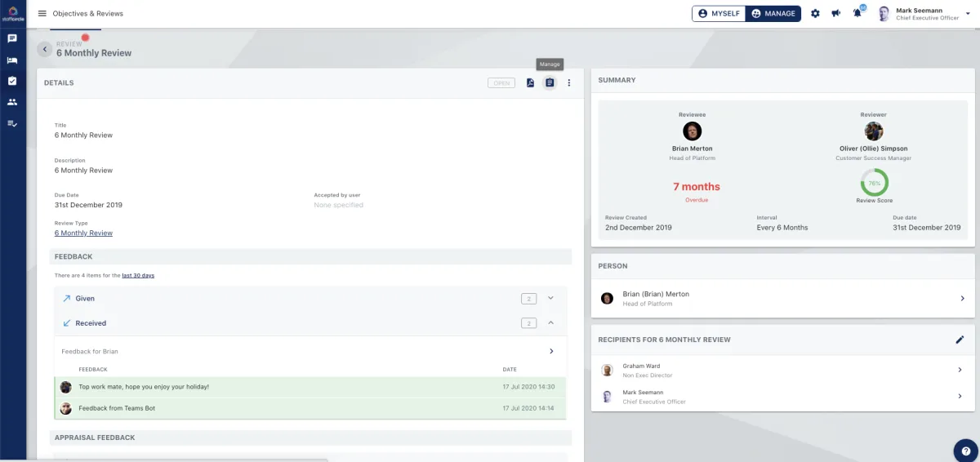Image resolution: width=980 pixels, height=462 pixels.
Task: Open the help question mark button
Action: coord(966,450)
